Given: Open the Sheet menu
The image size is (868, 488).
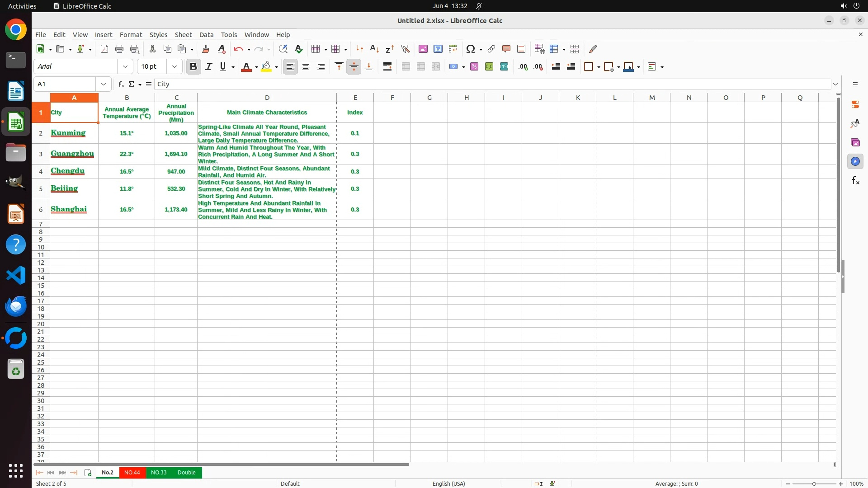Looking at the screenshot, I should tap(183, 34).
